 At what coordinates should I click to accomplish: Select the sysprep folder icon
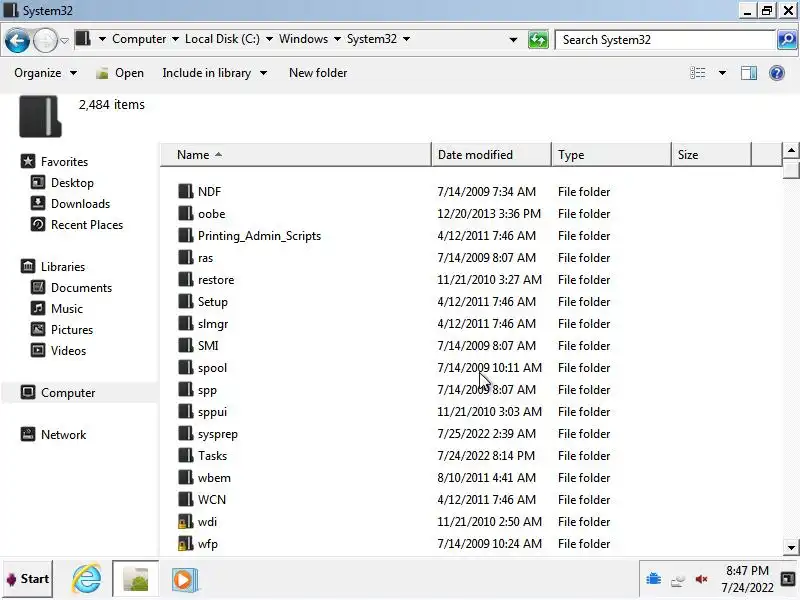pos(185,434)
